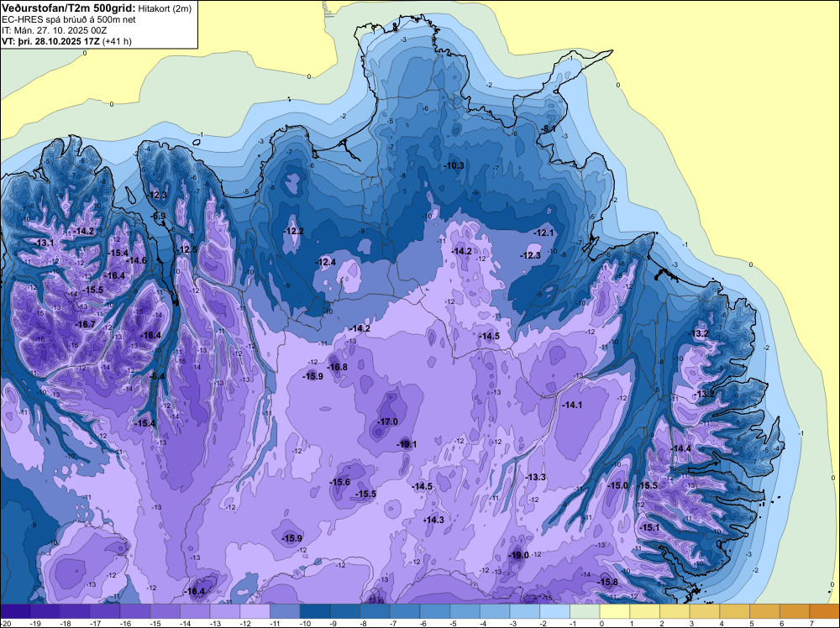
Task: Click legend swatch between -20 and -19
Action: [15, 611]
